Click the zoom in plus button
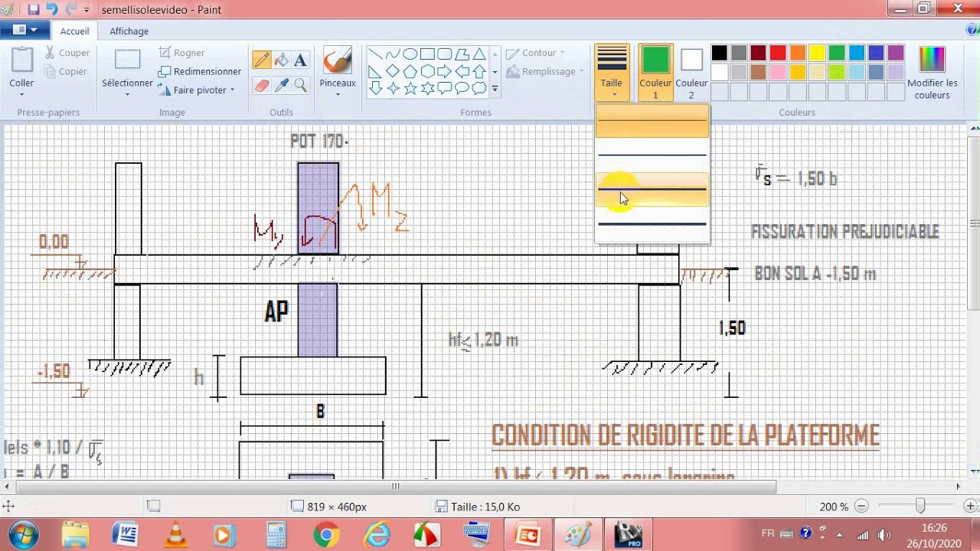 (970, 506)
